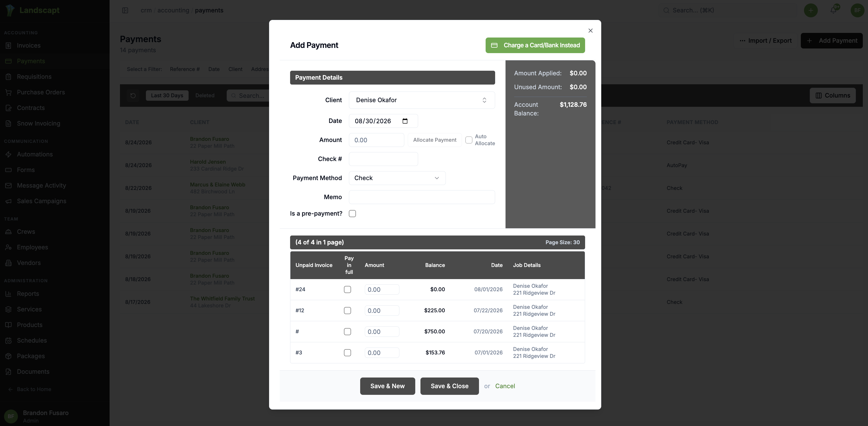This screenshot has height=426, width=868.
Task: Check Pay in full for $750.00 invoice
Action: 347,332
